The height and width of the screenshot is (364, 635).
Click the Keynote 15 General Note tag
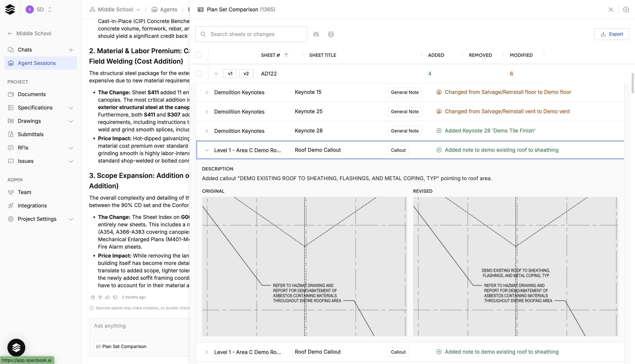tap(405, 92)
